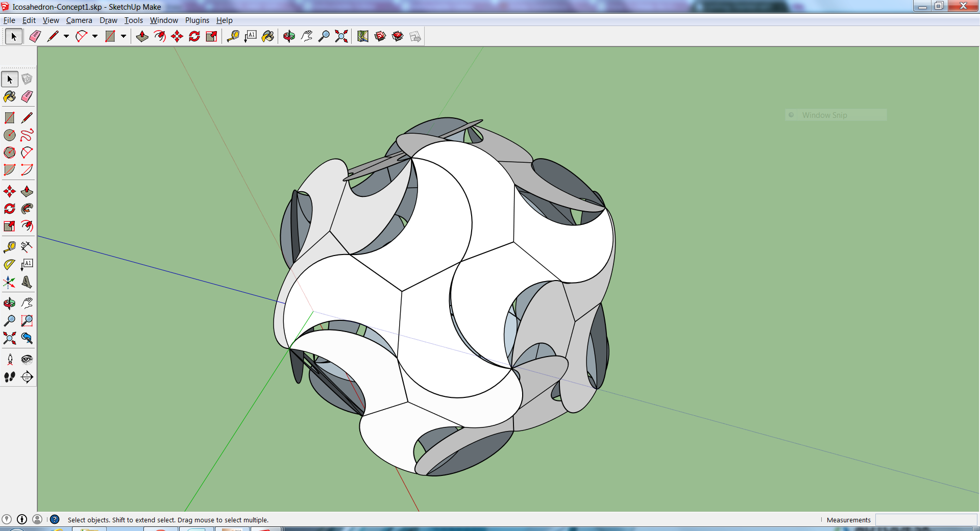Pick Rectangle tool in left palette
This screenshot has width=980, height=531.
point(10,118)
